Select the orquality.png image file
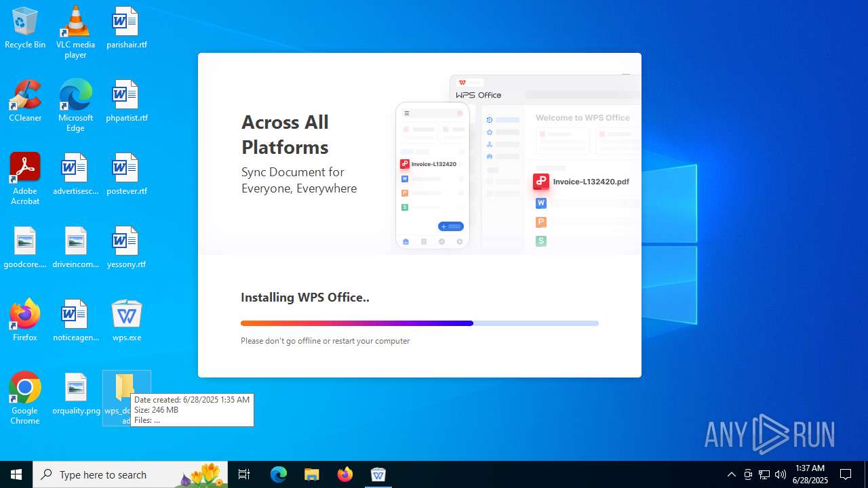868x488 pixels. (x=75, y=394)
